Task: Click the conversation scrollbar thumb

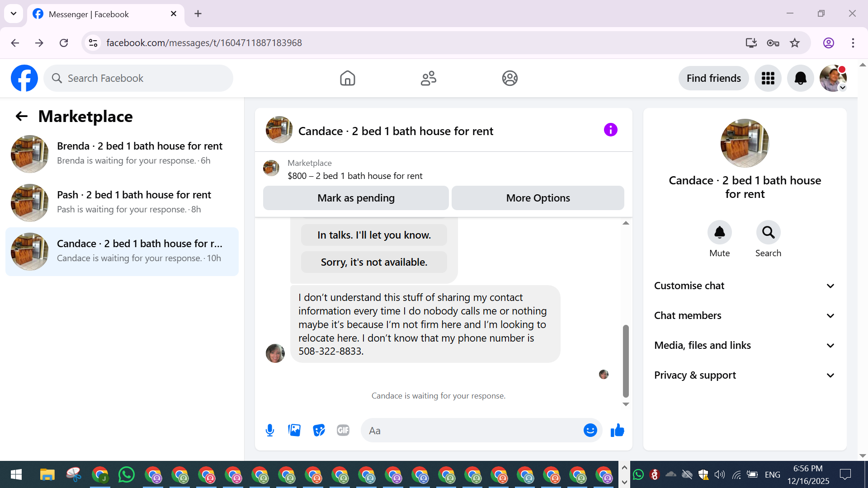Action: (x=626, y=361)
